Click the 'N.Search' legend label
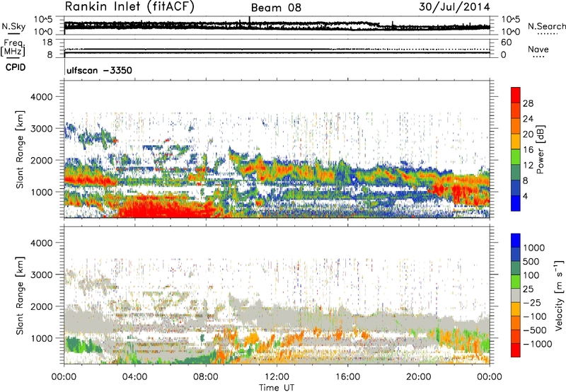Viewport: 566px width, 392px height. pos(546,26)
